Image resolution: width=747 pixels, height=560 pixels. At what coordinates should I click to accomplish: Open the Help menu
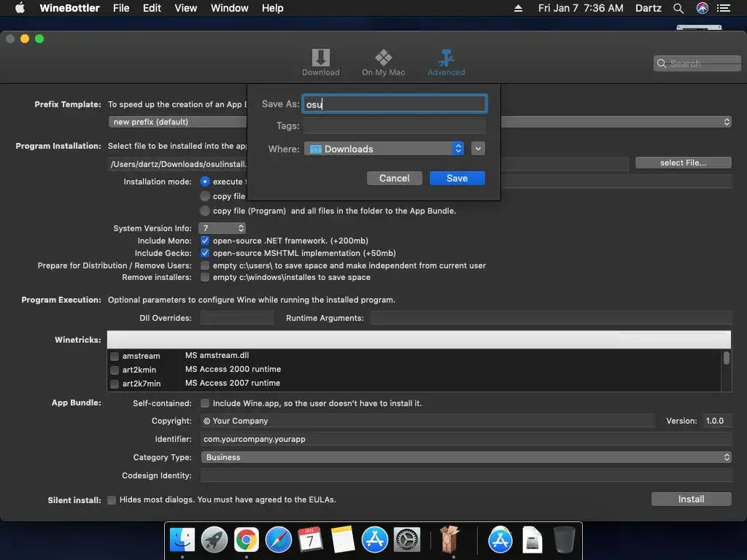pos(273,8)
